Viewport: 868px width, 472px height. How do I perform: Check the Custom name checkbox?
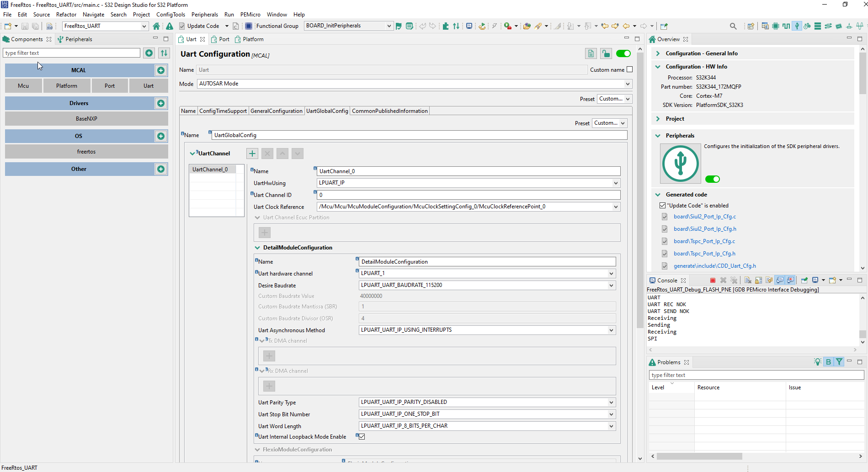tap(630, 69)
